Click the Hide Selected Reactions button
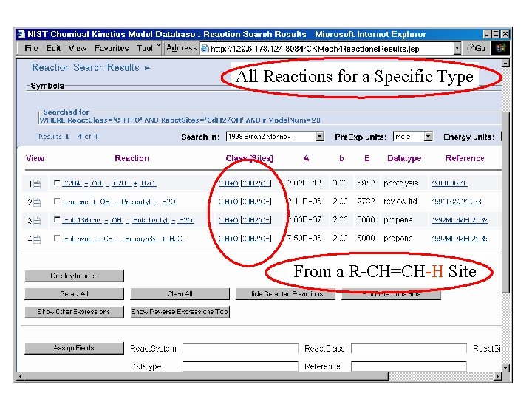This screenshot has width=532, height=399. click(286, 294)
